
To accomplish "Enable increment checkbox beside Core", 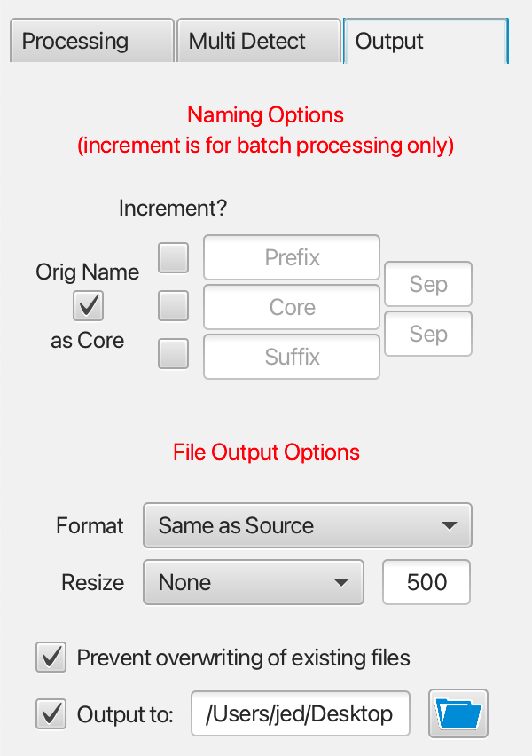I will tap(173, 305).
